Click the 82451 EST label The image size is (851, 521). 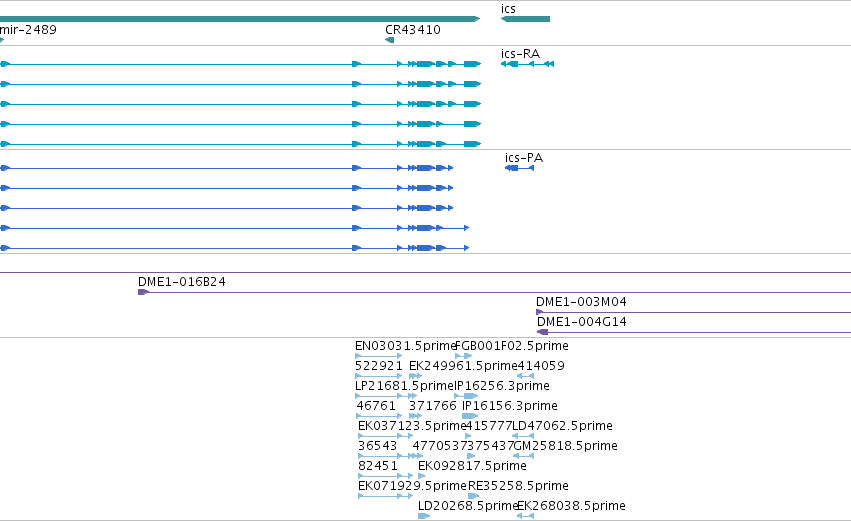coord(378,466)
